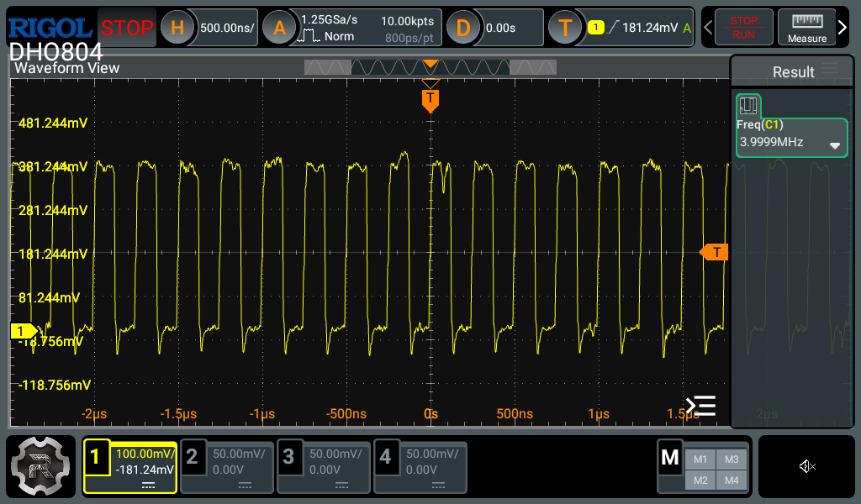The image size is (861, 504).
Task: Show previous quick-action buttons with left arrow
Action: [708, 28]
